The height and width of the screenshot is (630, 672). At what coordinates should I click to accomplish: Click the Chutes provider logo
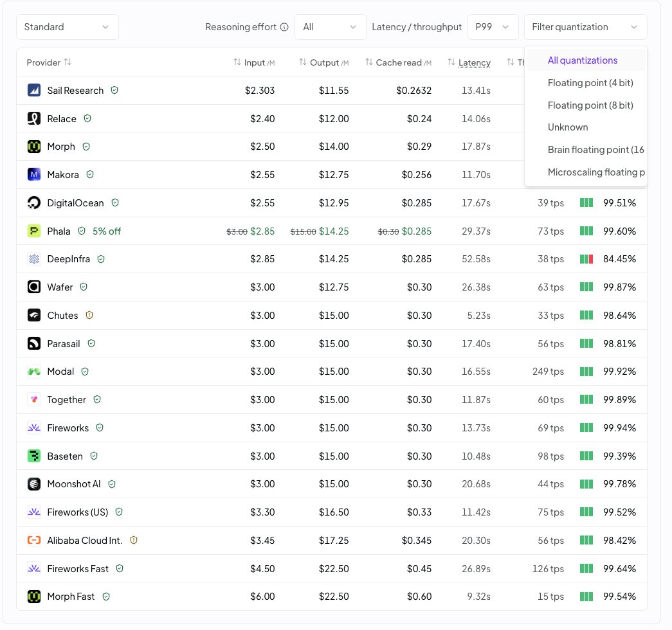[34, 316]
